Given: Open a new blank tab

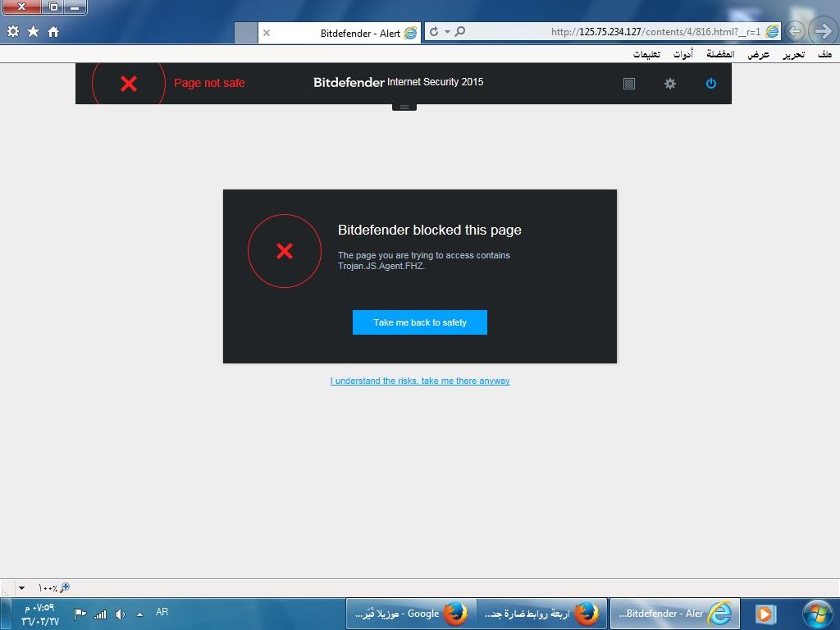Looking at the screenshot, I should [x=246, y=33].
